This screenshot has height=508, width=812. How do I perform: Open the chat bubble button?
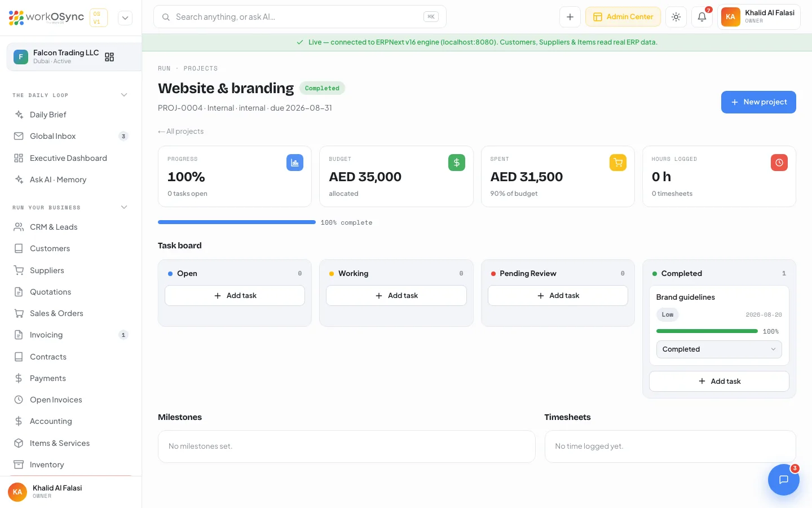tap(783, 480)
